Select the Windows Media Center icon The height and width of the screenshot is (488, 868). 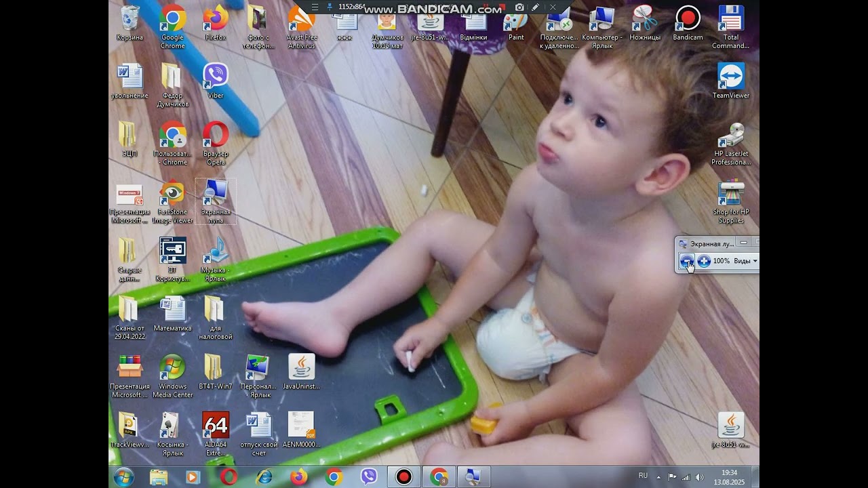point(173,378)
